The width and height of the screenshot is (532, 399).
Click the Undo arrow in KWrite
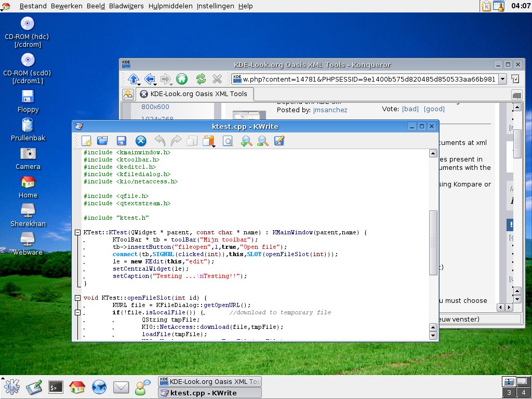pos(160,141)
